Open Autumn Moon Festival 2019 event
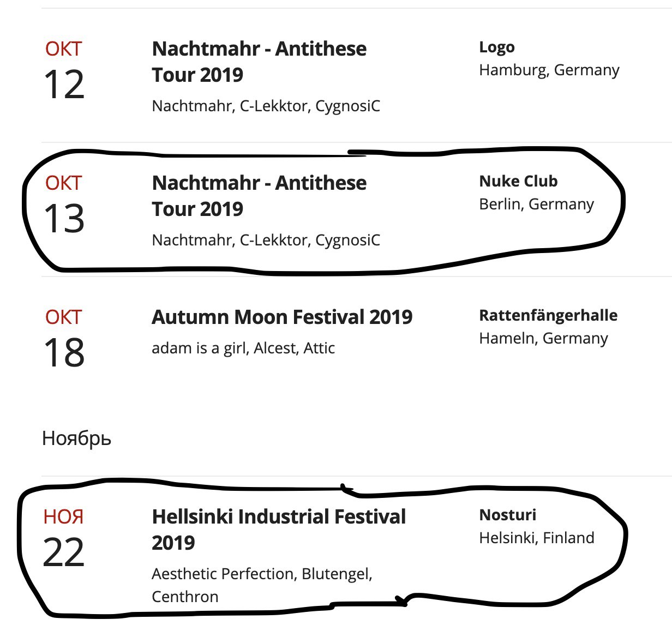 click(282, 317)
